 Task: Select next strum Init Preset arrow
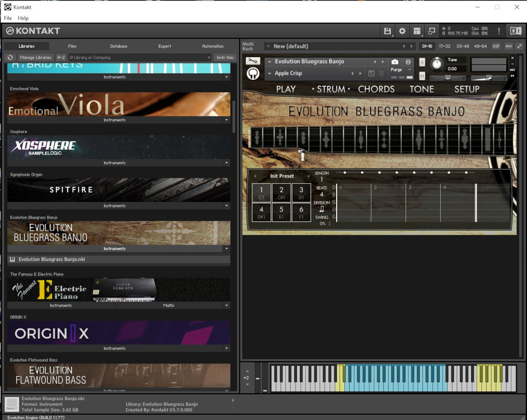pyautogui.click(x=309, y=176)
